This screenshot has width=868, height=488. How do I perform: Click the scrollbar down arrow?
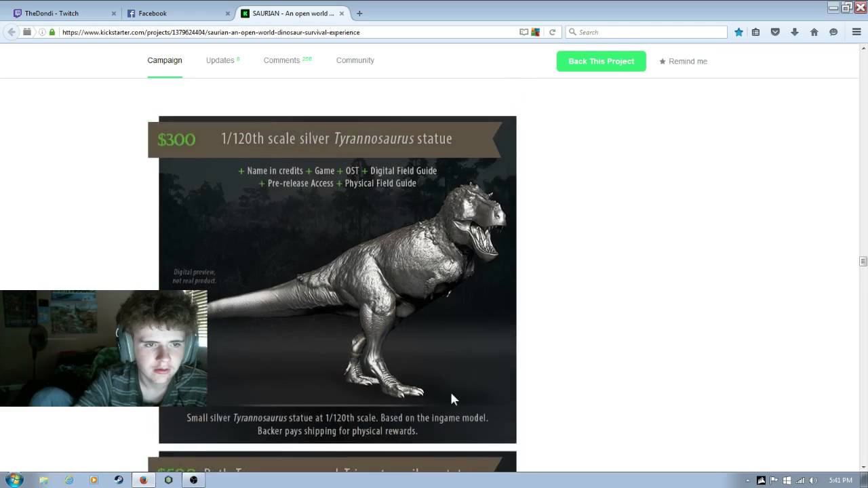tap(863, 467)
